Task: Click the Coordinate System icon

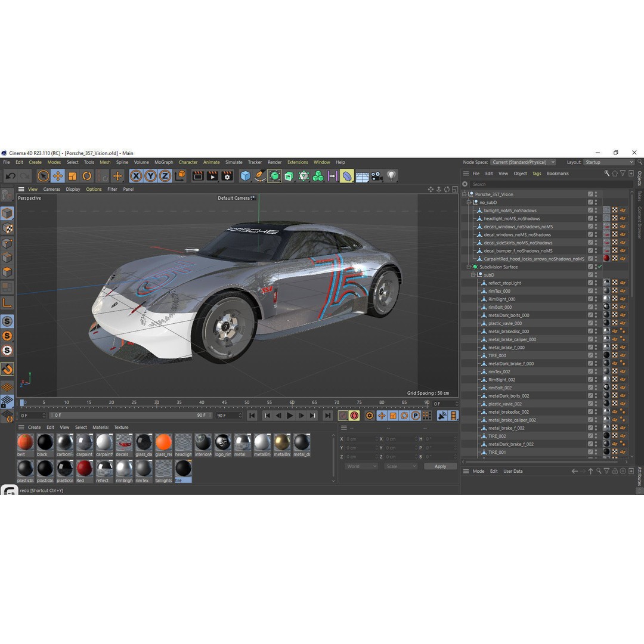Action: [x=180, y=176]
